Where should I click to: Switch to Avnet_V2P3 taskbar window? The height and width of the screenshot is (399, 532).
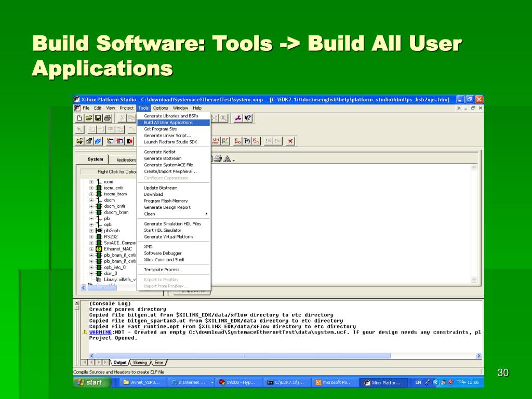(x=142, y=382)
